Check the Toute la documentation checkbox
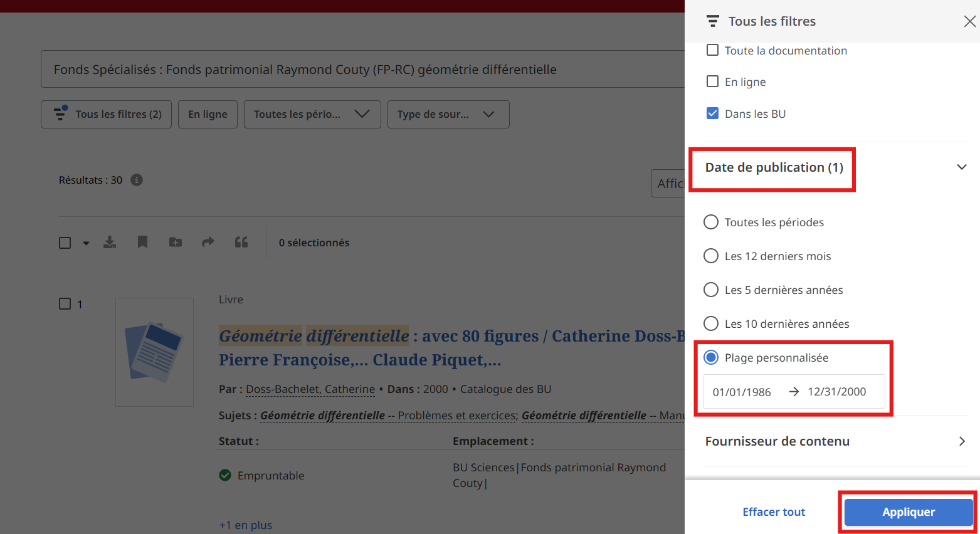 tap(713, 50)
